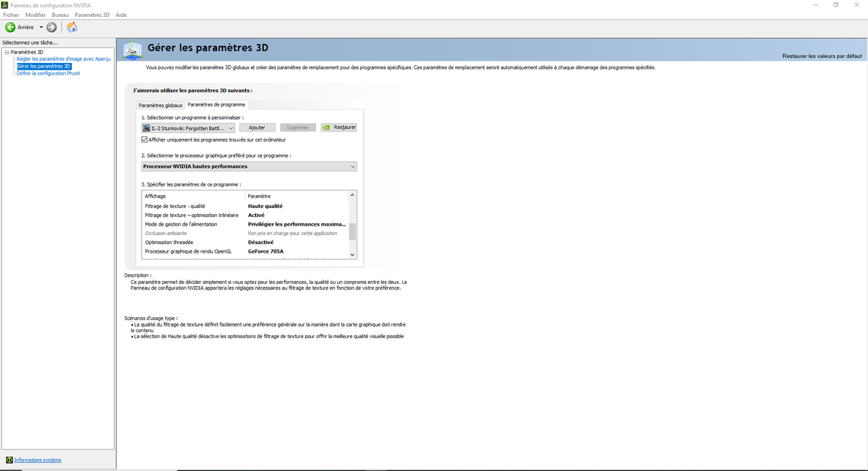Click the Gérer les paramètres 3D header icon
Viewport: 868px width, 471px height.
[x=132, y=49]
